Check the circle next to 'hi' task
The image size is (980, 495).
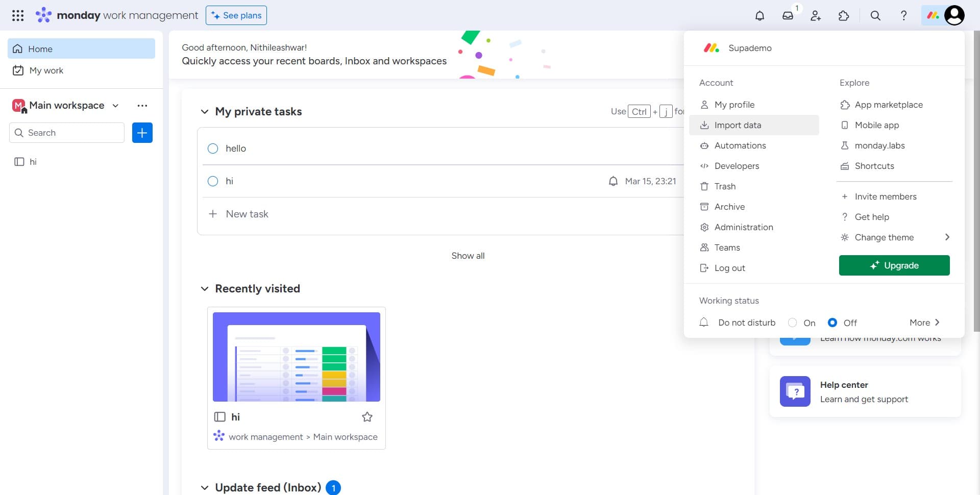[213, 181]
